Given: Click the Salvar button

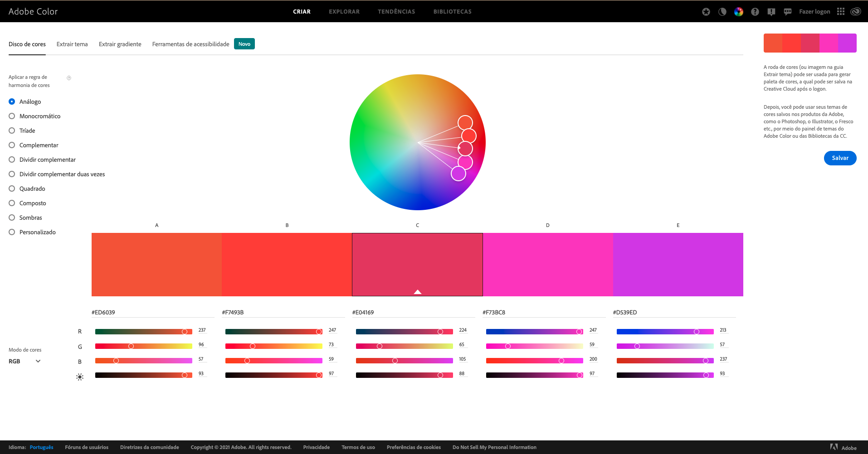Looking at the screenshot, I should pyautogui.click(x=839, y=158).
